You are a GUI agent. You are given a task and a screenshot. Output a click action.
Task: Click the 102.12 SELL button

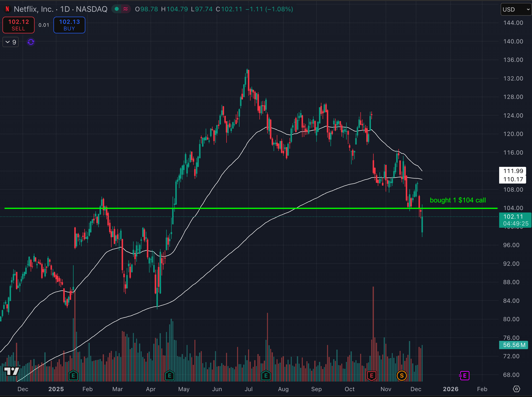(18, 25)
